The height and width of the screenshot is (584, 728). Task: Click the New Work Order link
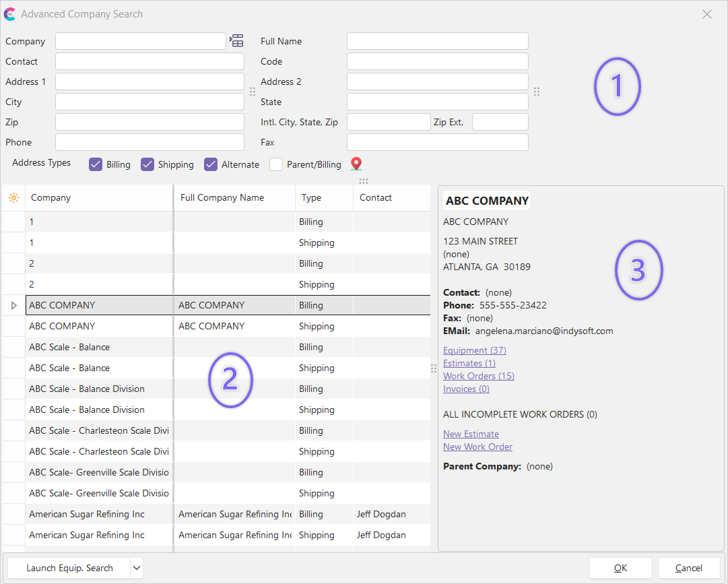pos(477,447)
